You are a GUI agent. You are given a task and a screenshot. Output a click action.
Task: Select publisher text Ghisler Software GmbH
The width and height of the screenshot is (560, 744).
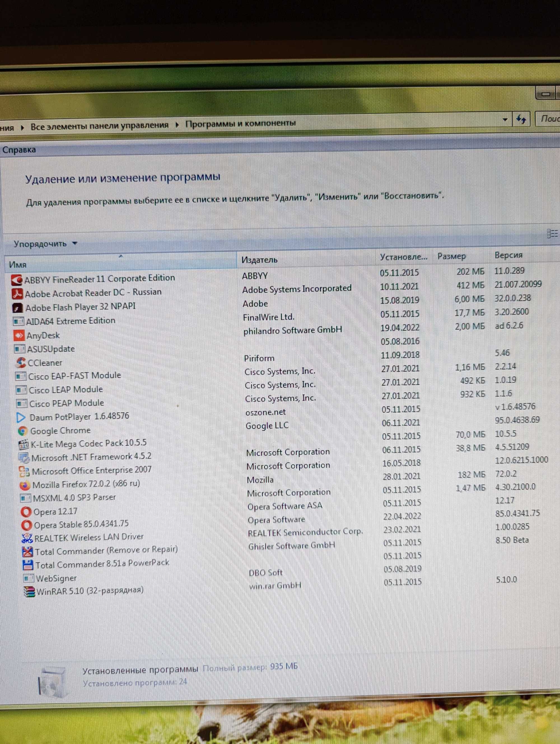pyautogui.click(x=291, y=546)
